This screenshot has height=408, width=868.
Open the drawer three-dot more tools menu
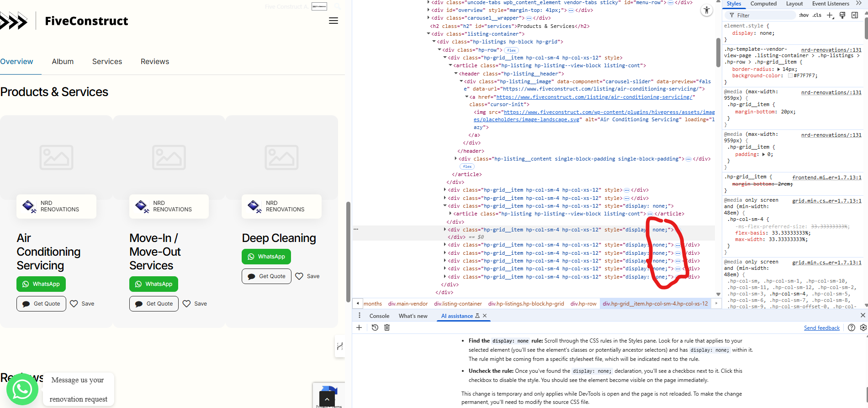click(360, 316)
